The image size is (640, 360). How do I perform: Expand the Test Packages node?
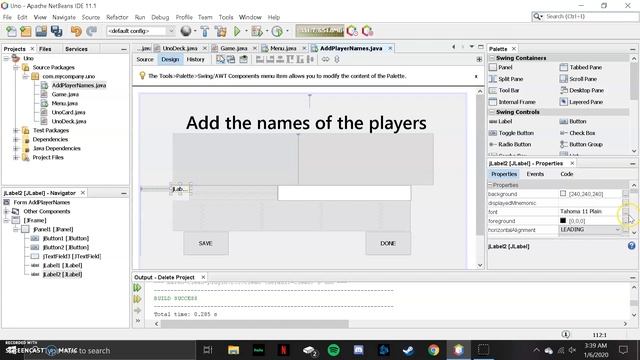click(16, 131)
